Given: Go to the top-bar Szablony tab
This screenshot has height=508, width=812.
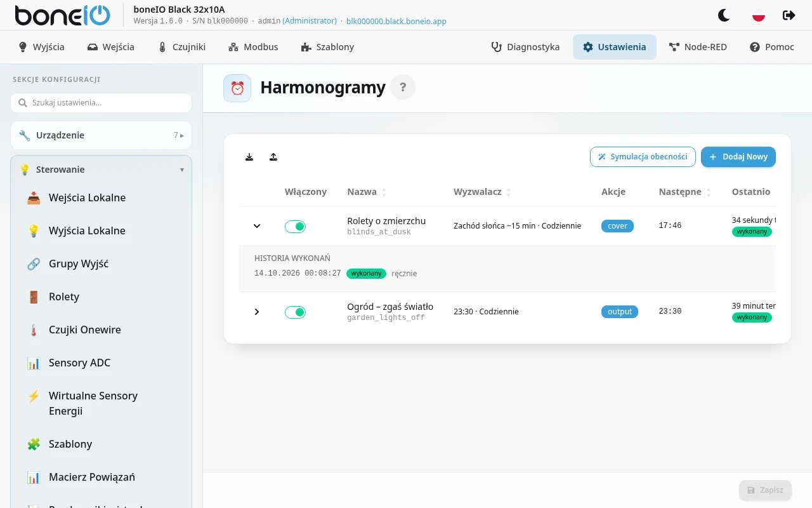Looking at the screenshot, I should [x=327, y=47].
